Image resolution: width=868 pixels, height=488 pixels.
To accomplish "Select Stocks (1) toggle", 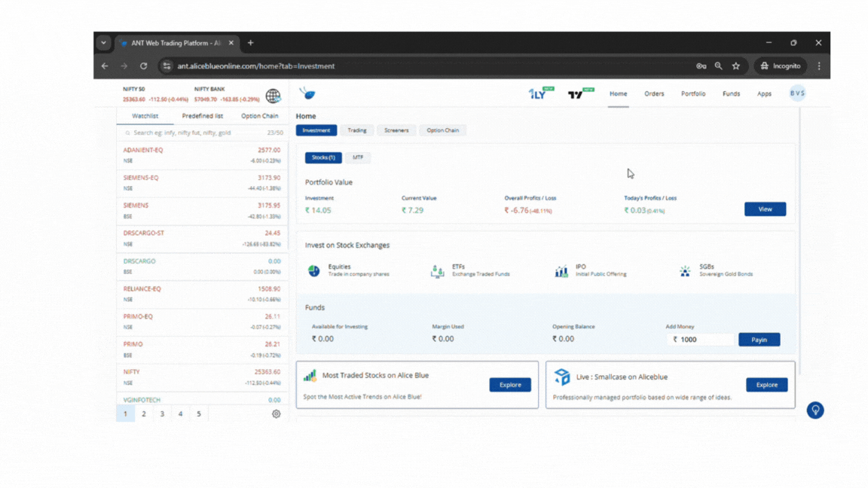I will (x=323, y=157).
